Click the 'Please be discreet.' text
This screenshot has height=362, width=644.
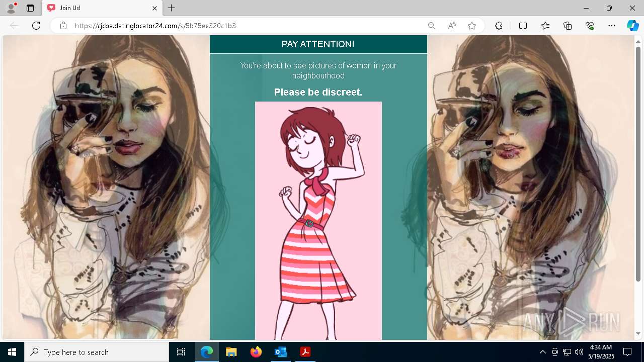coord(318,93)
